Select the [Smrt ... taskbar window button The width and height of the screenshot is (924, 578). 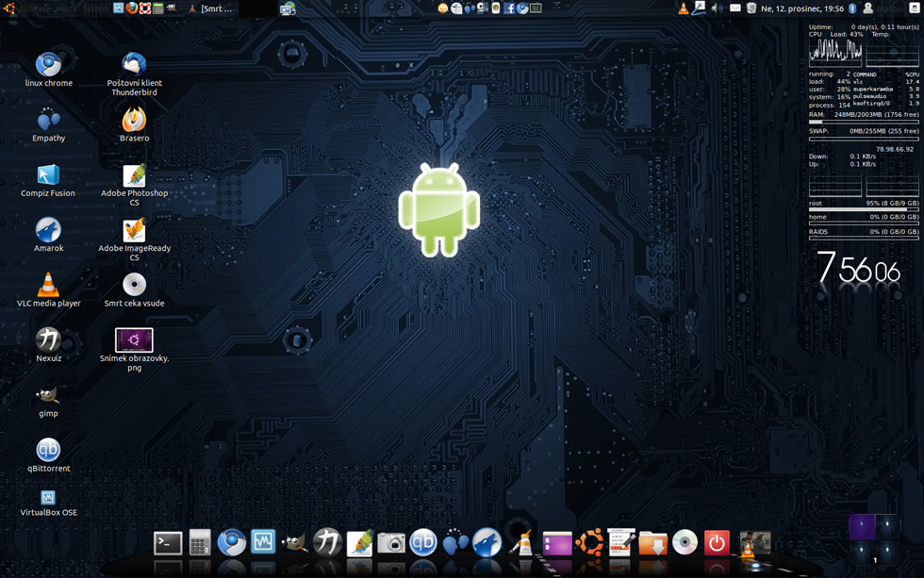tap(211, 8)
